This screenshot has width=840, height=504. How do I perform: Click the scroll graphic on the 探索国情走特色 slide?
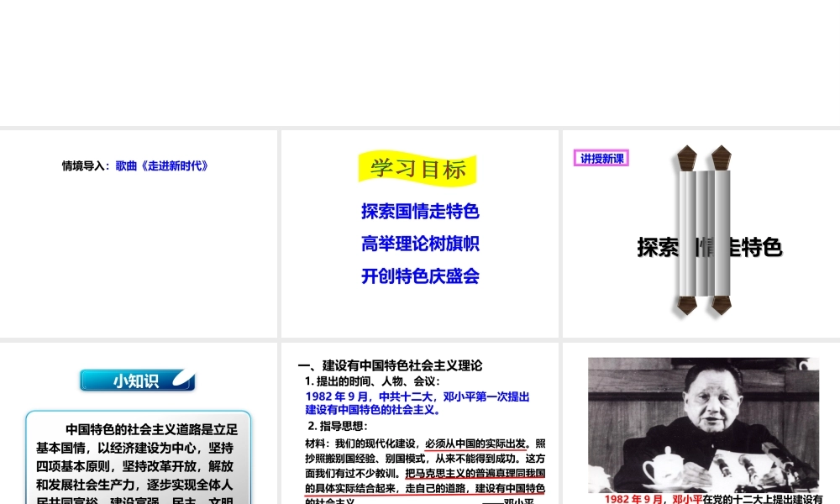pos(704,230)
